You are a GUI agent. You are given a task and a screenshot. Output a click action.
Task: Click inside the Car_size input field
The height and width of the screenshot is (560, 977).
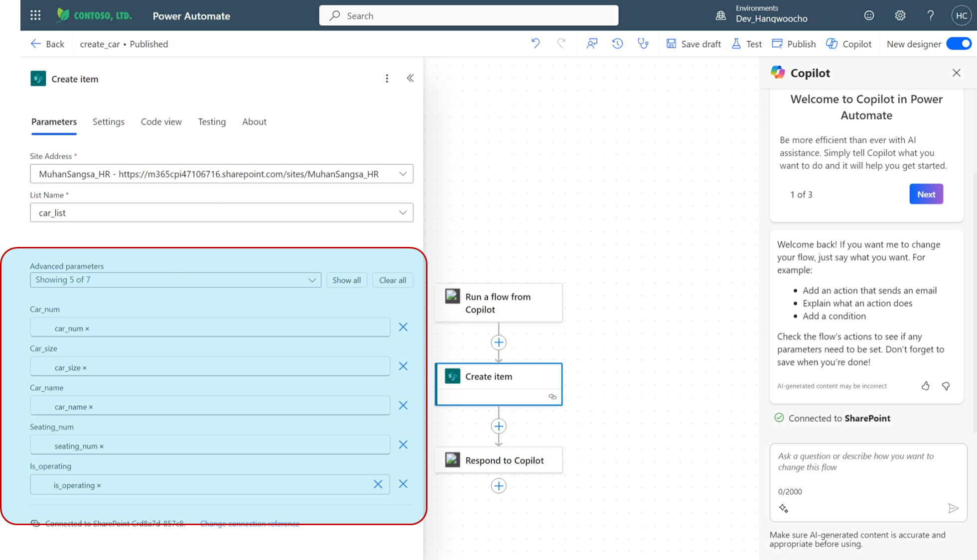click(x=210, y=366)
